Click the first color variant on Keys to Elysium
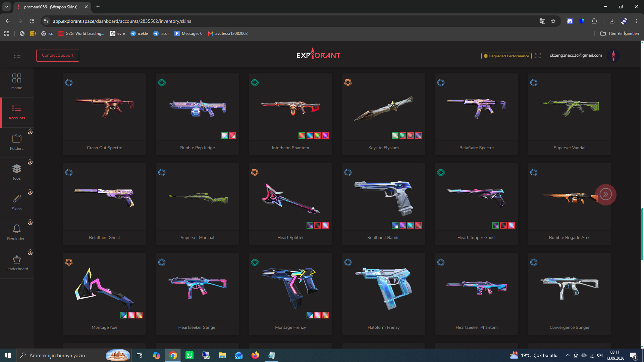This screenshot has width=644, height=362. [395, 135]
